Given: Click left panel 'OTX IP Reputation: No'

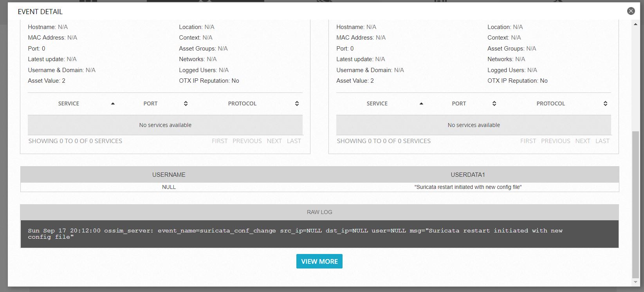Looking at the screenshot, I should 209,81.
